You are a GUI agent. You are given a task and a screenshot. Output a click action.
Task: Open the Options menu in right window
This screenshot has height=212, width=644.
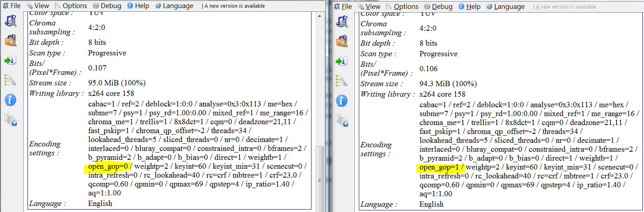402,6
